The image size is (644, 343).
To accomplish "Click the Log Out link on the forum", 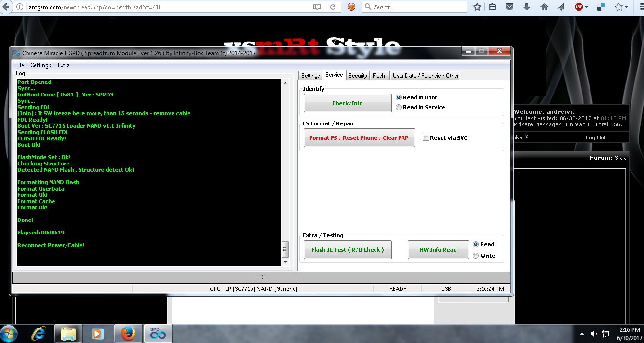I will 596,137.
